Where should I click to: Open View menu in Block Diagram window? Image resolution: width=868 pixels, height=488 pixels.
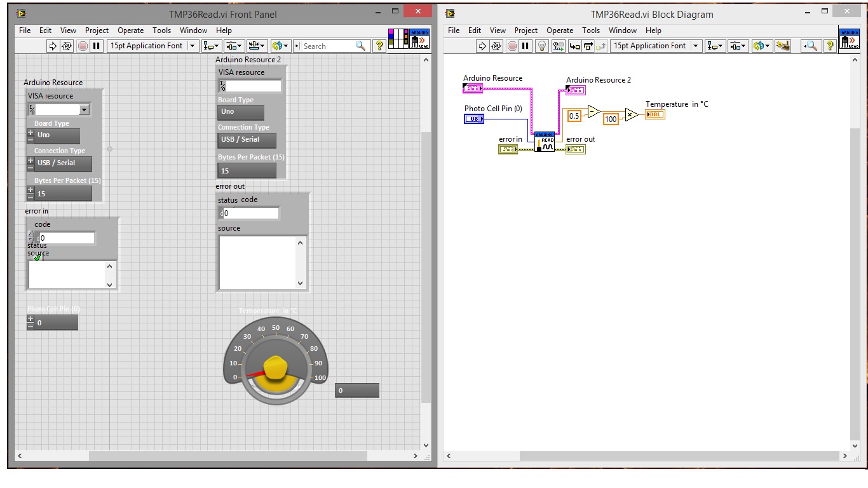click(x=498, y=30)
